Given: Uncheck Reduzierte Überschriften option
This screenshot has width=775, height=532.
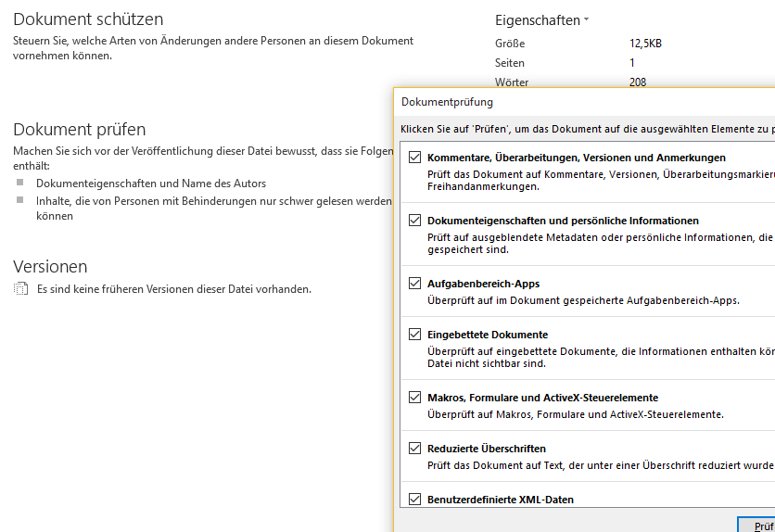Looking at the screenshot, I should tap(414, 449).
